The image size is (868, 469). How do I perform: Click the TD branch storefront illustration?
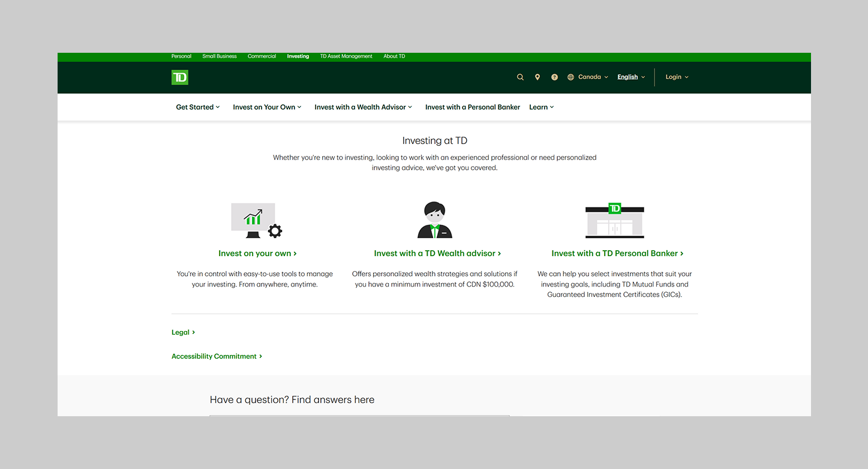point(615,220)
